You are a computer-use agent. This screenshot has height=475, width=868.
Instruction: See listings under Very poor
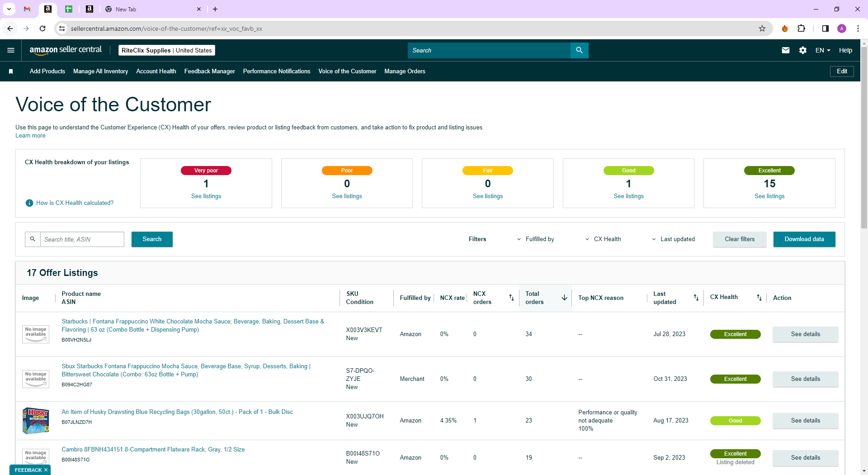[x=206, y=196]
